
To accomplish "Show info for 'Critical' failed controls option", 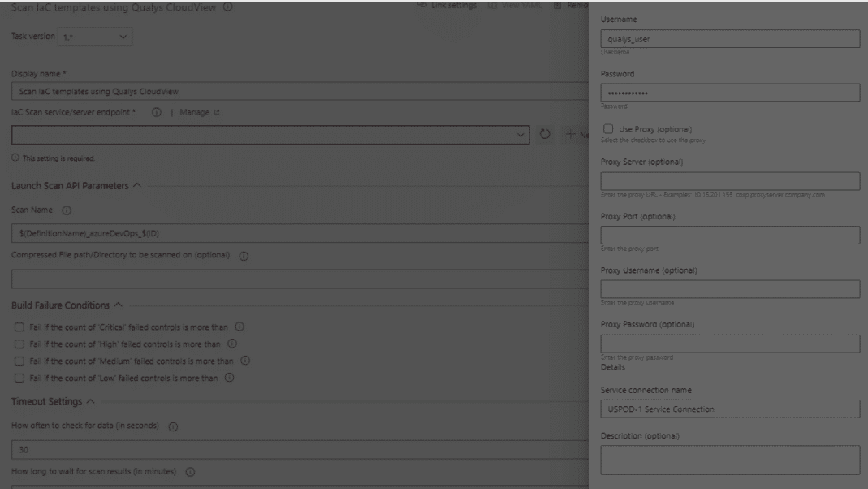I will pyautogui.click(x=240, y=327).
